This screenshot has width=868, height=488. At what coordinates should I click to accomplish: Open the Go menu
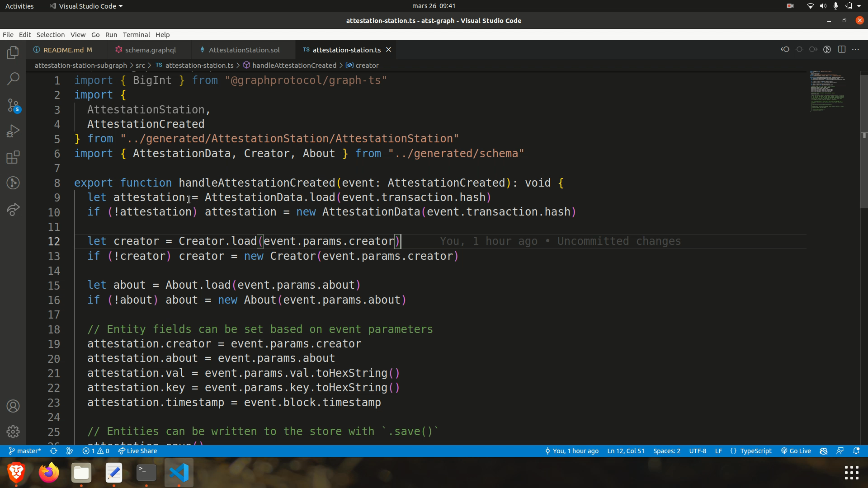(x=95, y=35)
